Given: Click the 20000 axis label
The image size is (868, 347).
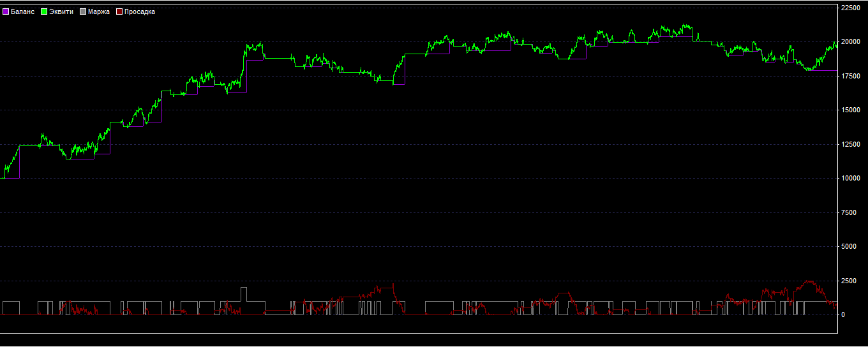Looking at the screenshot, I should pos(851,42).
